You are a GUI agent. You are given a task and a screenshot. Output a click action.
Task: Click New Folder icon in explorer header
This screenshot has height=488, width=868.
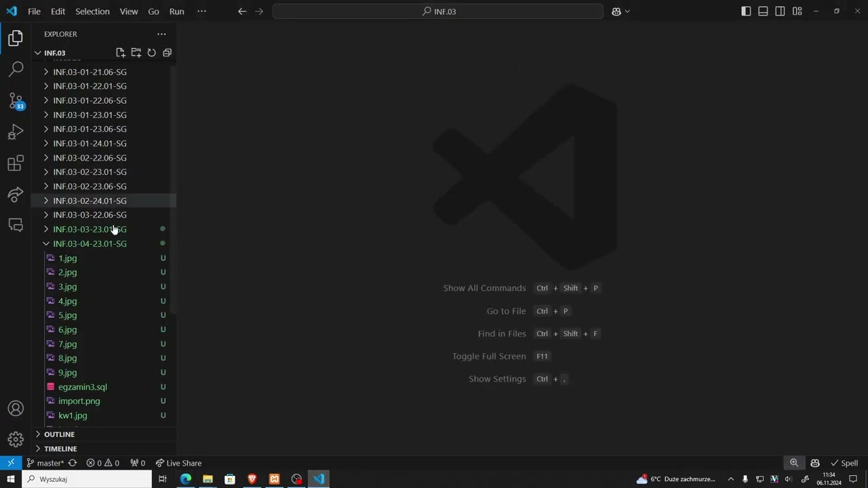point(136,53)
